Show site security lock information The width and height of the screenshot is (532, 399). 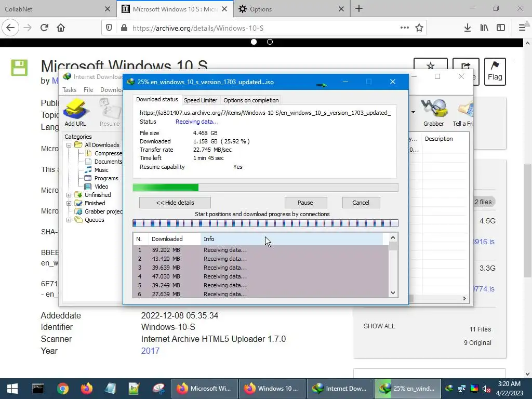pos(124,28)
